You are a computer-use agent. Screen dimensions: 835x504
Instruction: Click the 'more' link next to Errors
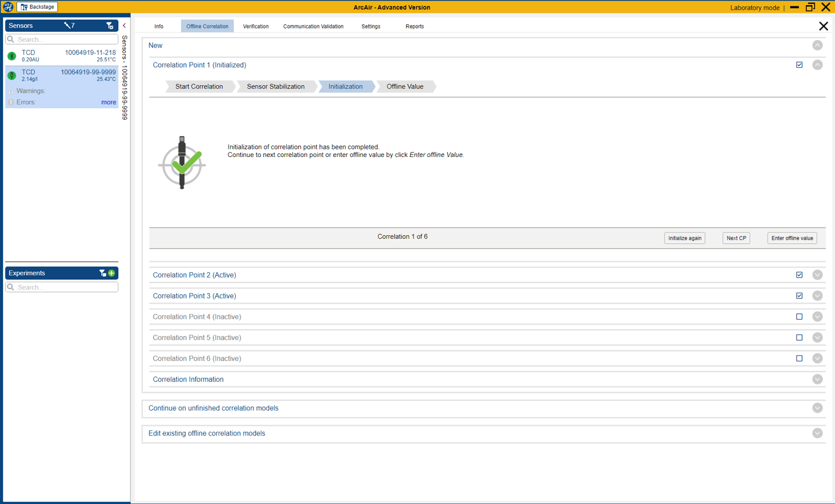coord(108,102)
